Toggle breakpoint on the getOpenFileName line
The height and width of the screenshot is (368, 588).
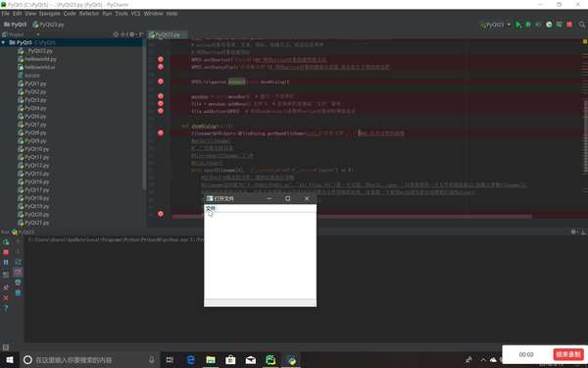[x=161, y=132]
